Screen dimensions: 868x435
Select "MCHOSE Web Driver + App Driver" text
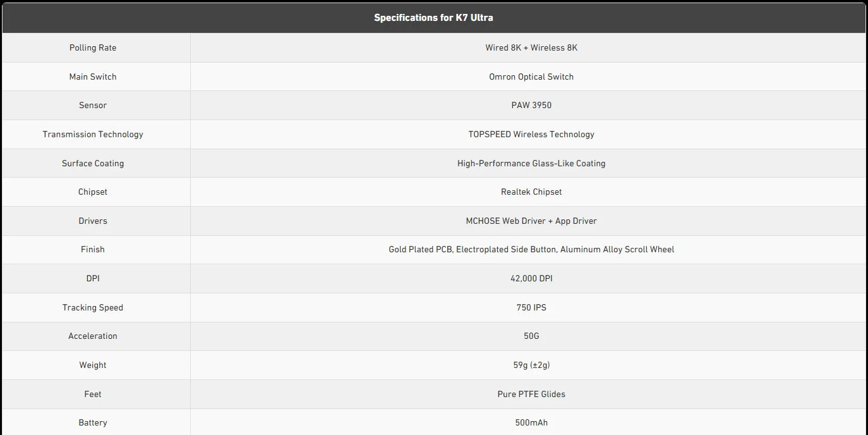click(531, 221)
